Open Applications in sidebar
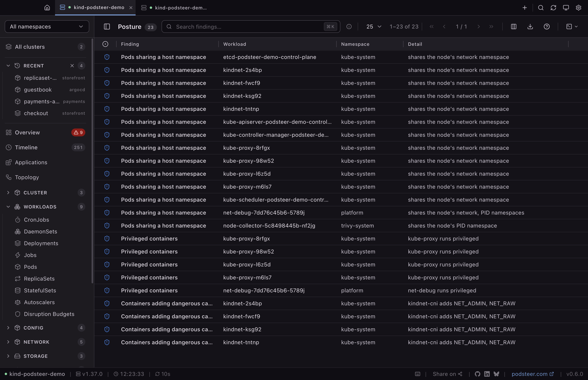The height and width of the screenshot is (380, 588). (x=45, y=162)
